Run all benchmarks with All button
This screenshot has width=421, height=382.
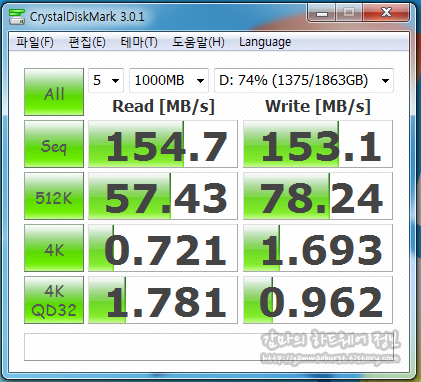(x=54, y=92)
